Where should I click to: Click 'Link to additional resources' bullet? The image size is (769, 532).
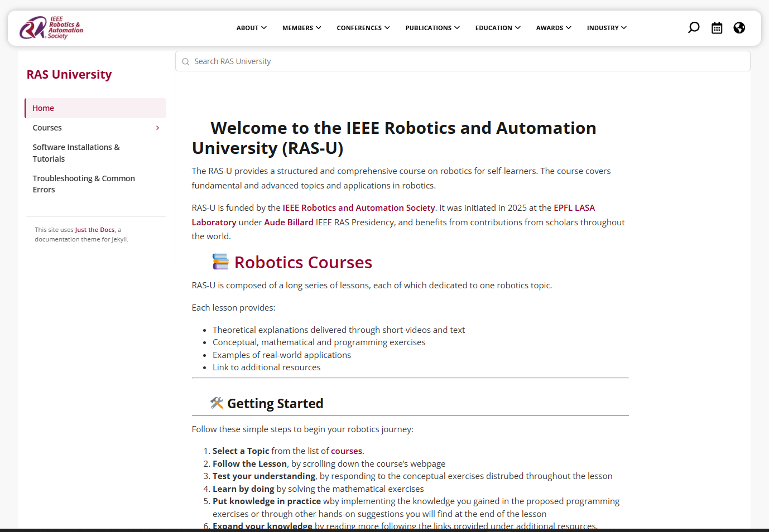[x=267, y=367]
